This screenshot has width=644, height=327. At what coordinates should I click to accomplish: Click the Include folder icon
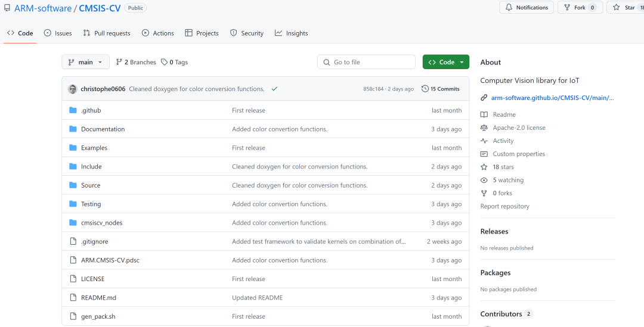click(x=73, y=167)
